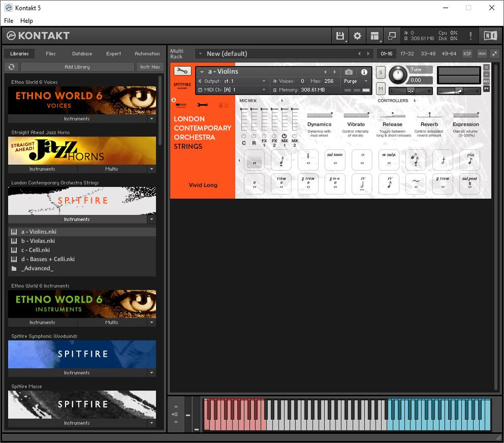Screen dimensions: 504x443
Task: Toggle the MX 2 mic power button
Action: point(294,136)
